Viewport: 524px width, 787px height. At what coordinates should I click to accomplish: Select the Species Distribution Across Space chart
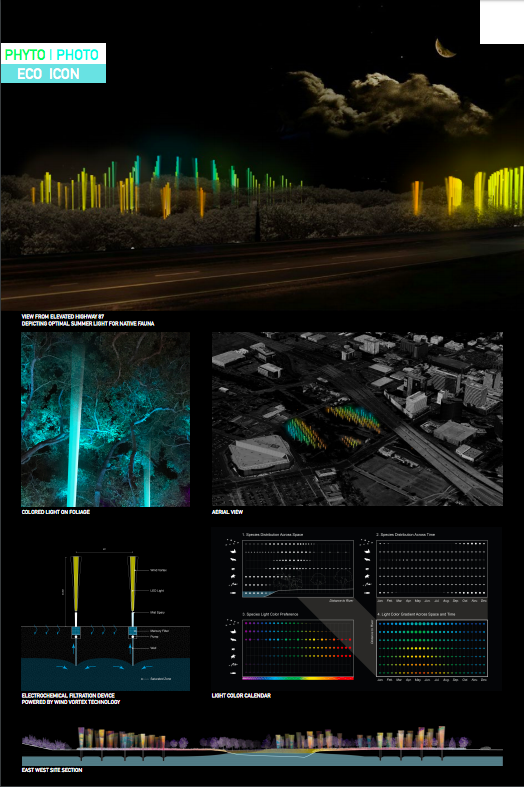coord(298,569)
